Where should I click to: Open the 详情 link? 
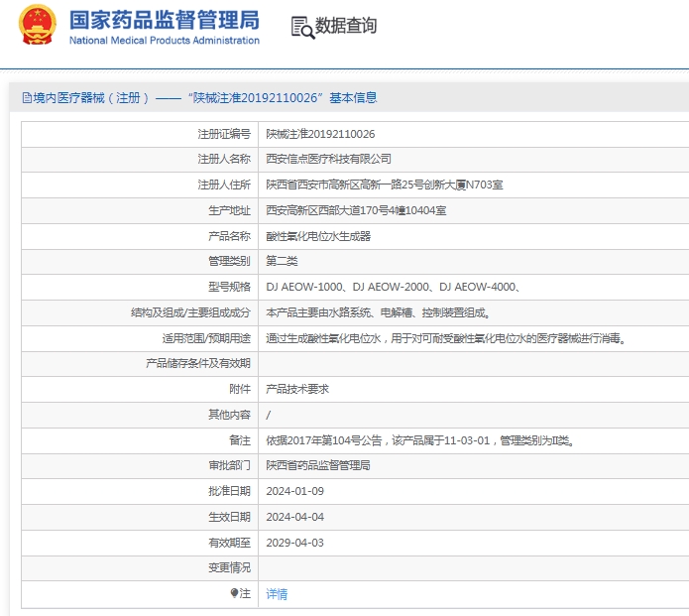click(x=277, y=594)
